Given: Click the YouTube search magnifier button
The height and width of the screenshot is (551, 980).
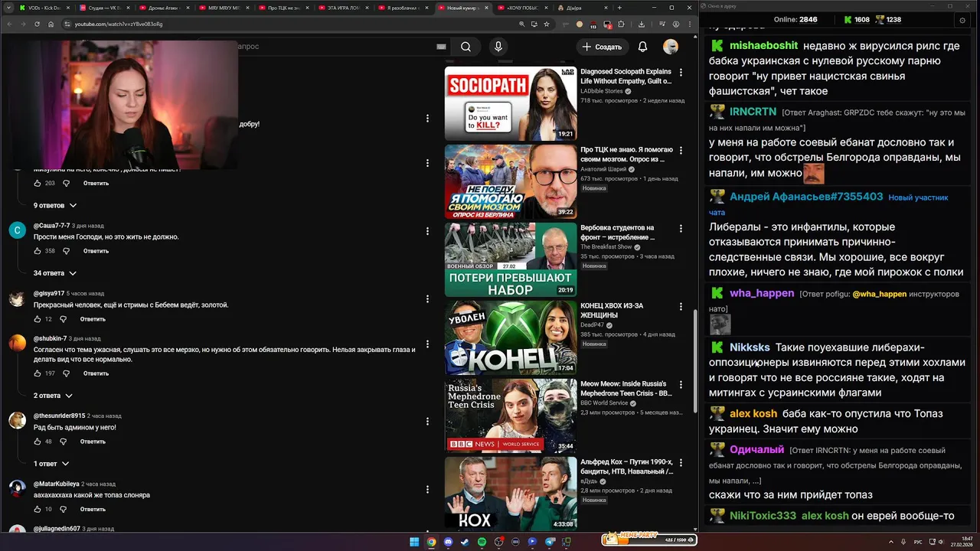Looking at the screenshot, I should pos(465,47).
